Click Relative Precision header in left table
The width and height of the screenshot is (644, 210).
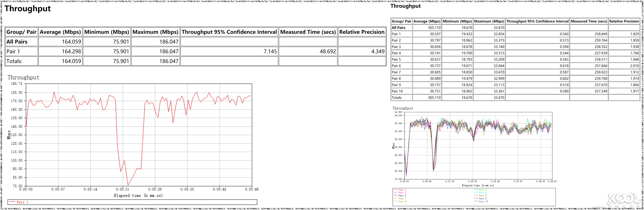point(362,32)
